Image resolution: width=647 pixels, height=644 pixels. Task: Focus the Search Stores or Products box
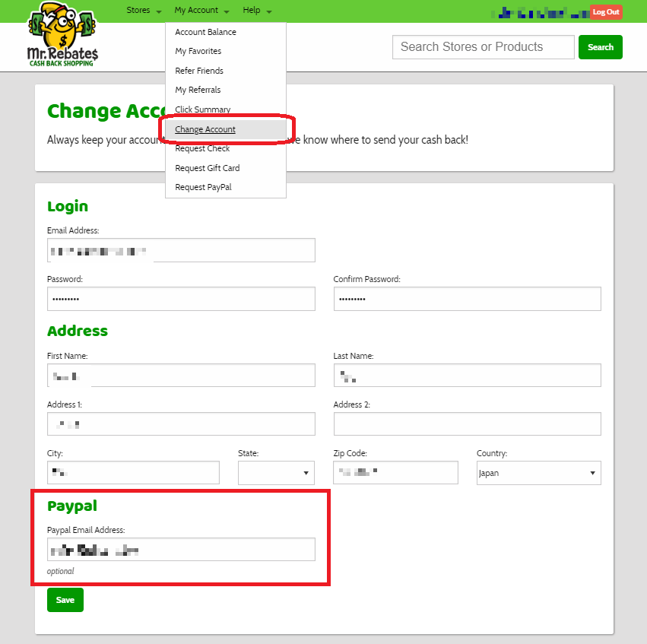tap(483, 47)
